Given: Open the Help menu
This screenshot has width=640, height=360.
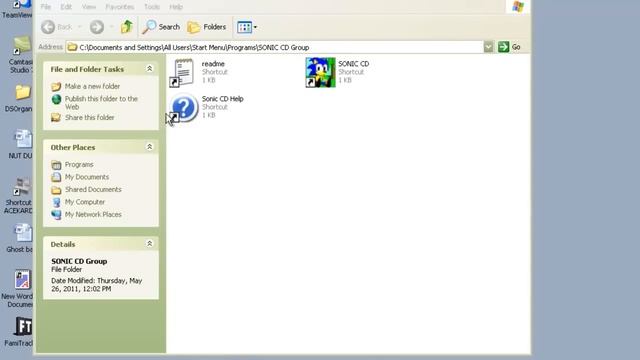Looking at the screenshot, I should tap(176, 7).
